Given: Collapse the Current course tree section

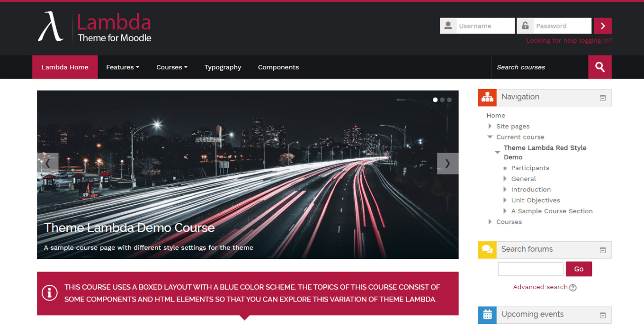Looking at the screenshot, I should coord(490,137).
